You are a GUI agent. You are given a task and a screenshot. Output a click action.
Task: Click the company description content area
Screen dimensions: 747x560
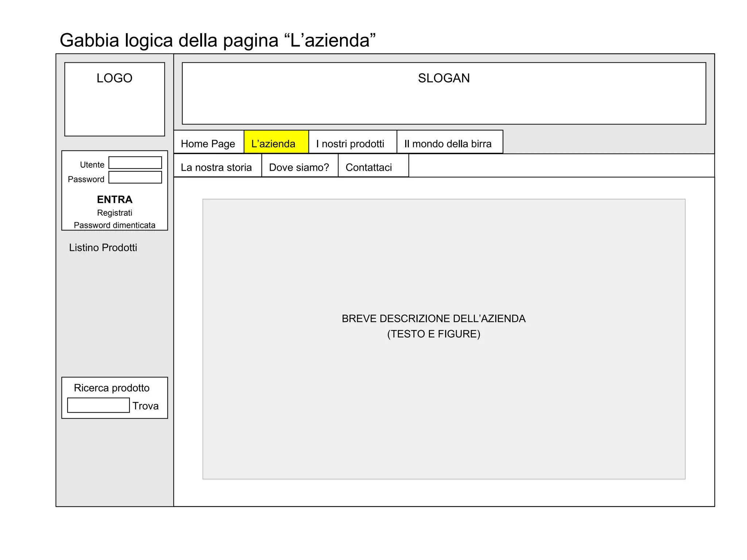tap(444, 339)
